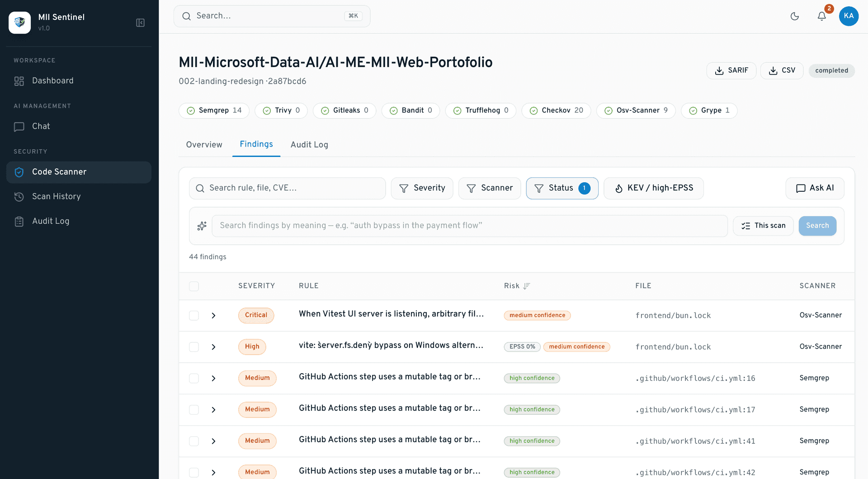This screenshot has height=479, width=868.
Task: Open notifications bell icon
Action: point(821,16)
